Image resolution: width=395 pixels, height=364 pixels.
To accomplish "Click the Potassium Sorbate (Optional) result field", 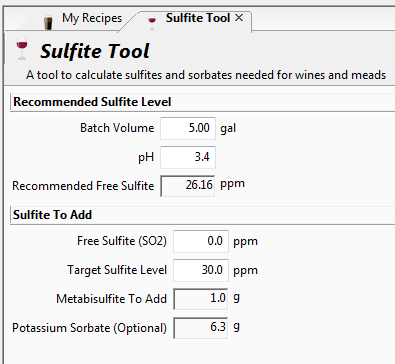I will pos(201,328).
